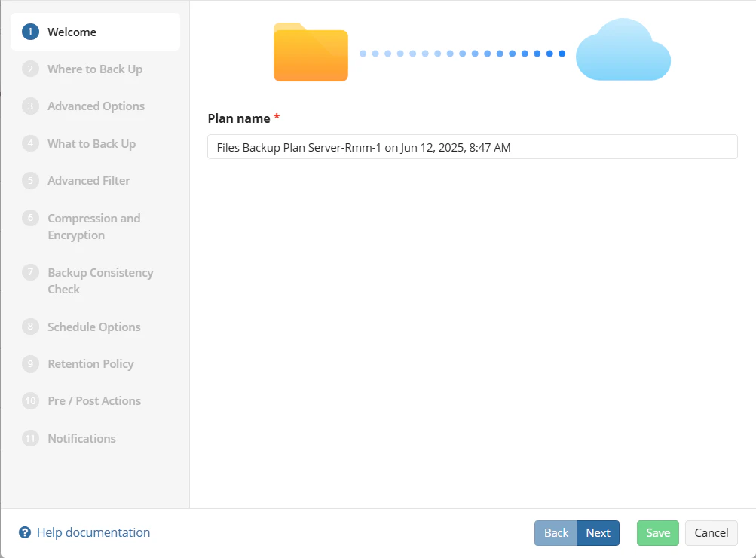This screenshot has width=756, height=558.
Task: Select the What to Back Up step
Action: (x=91, y=143)
